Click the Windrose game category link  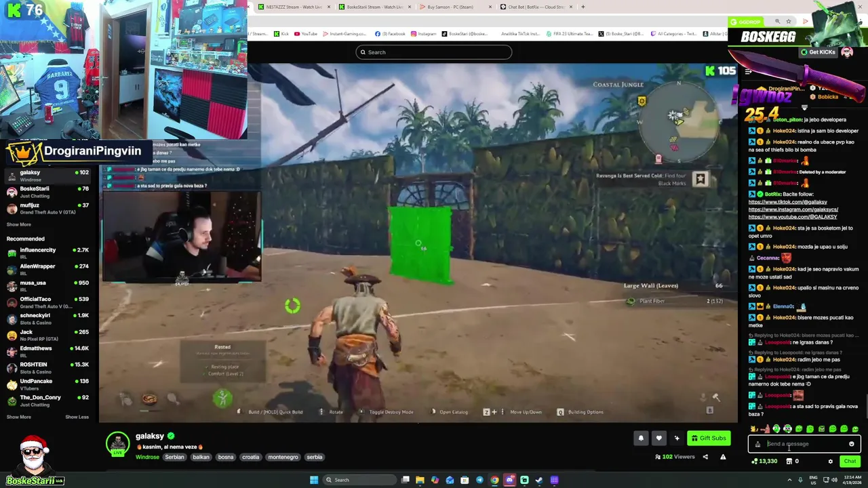click(x=147, y=457)
